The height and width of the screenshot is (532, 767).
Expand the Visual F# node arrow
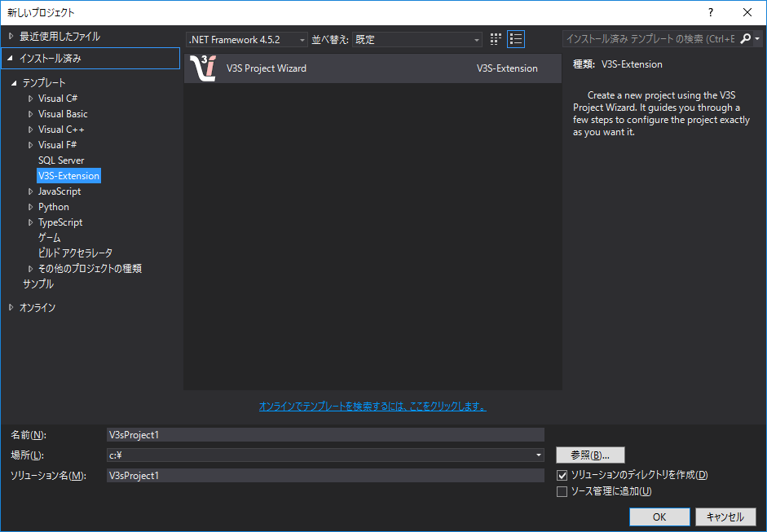tap(30, 145)
